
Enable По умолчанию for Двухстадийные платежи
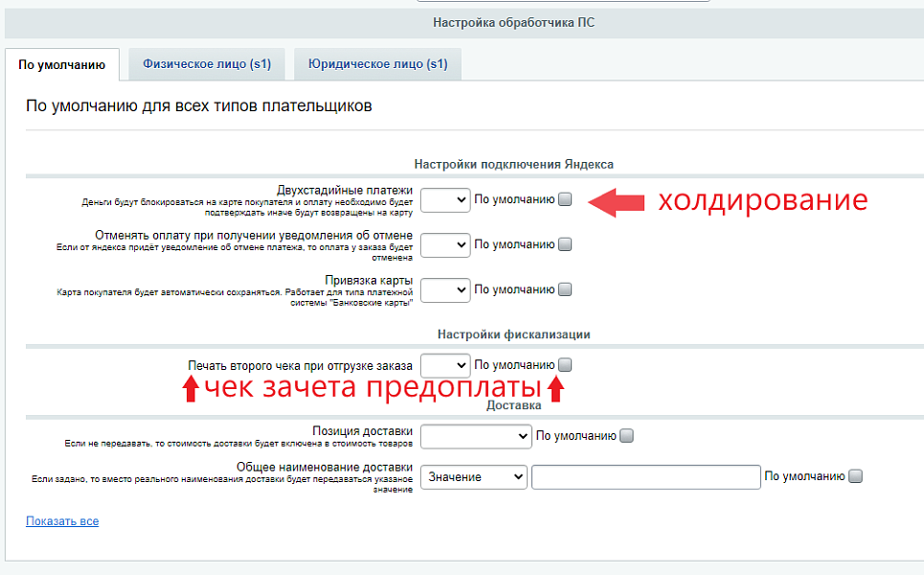563,197
